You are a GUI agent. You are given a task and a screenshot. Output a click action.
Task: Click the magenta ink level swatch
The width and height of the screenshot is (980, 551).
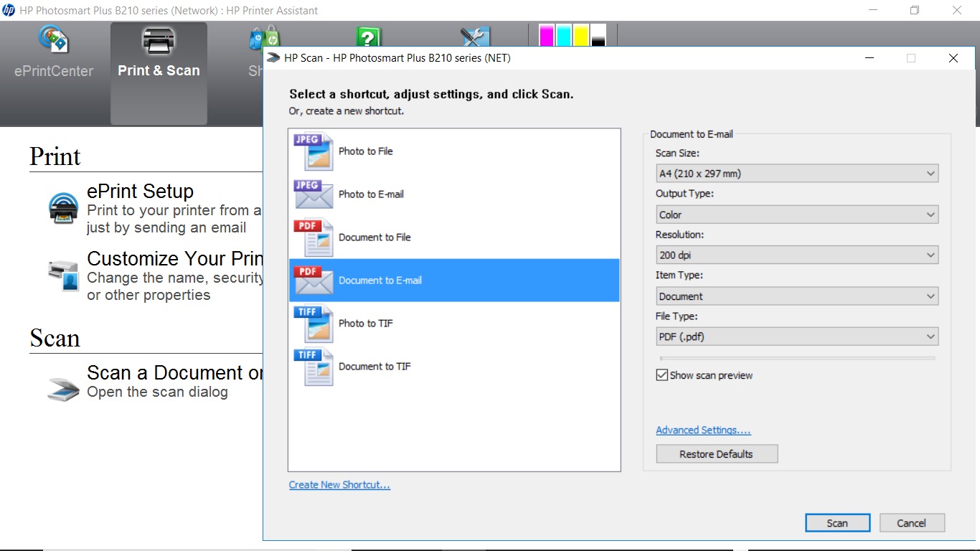pos(547,34)
